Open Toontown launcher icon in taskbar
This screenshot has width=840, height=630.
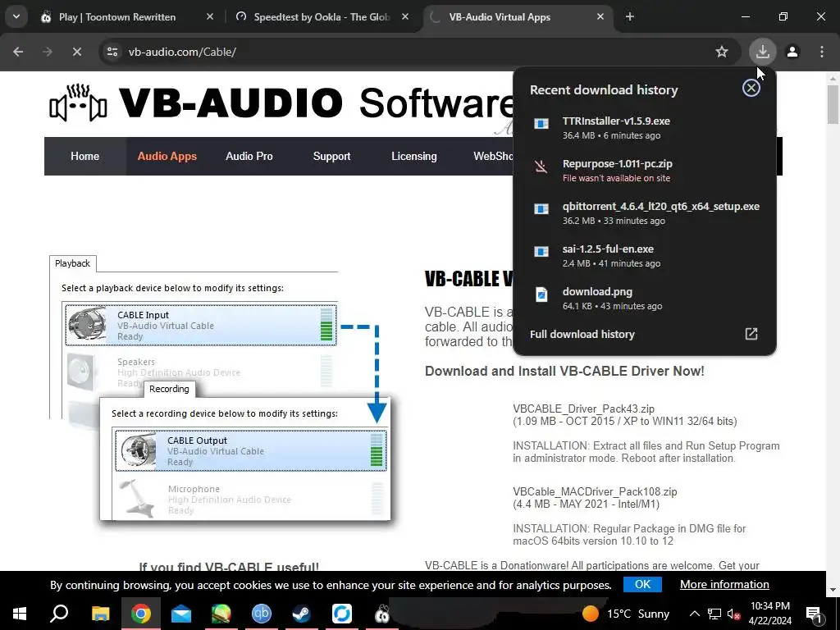pyautogui.click(x=382, y=614)
